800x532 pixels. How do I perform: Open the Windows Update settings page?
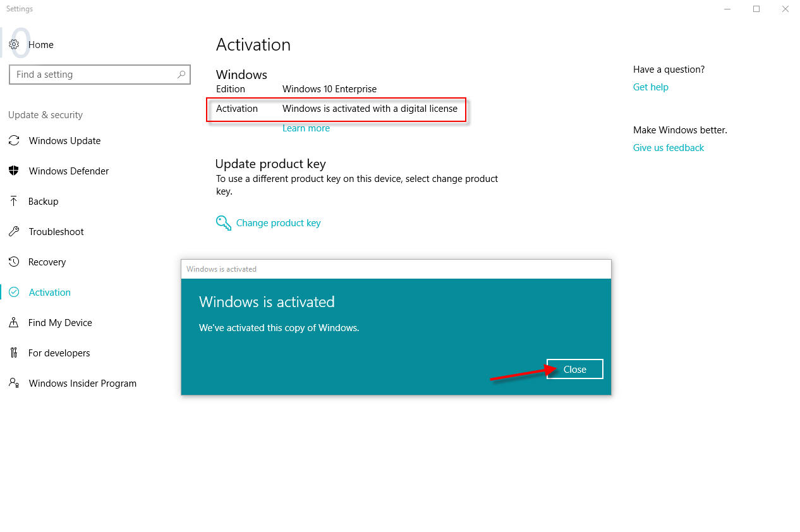point(64,141)
